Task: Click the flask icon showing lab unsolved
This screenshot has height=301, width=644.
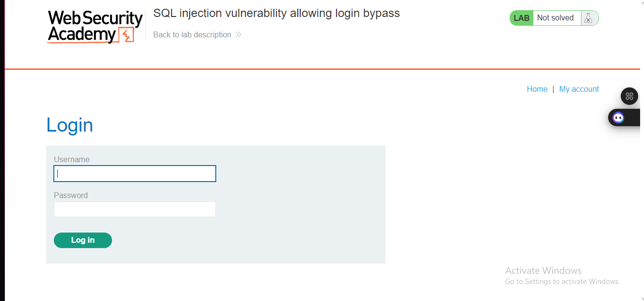Action: point(588,17)
